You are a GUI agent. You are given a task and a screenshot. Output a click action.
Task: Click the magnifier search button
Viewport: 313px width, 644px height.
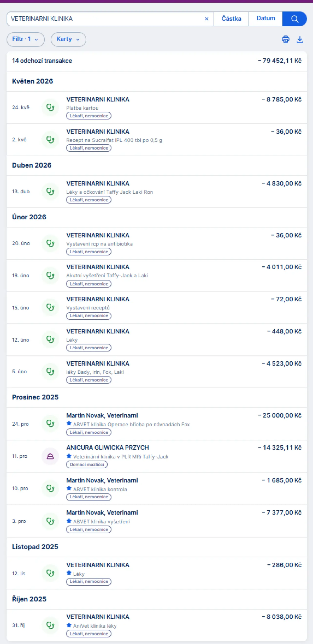(x=294, y=19)
